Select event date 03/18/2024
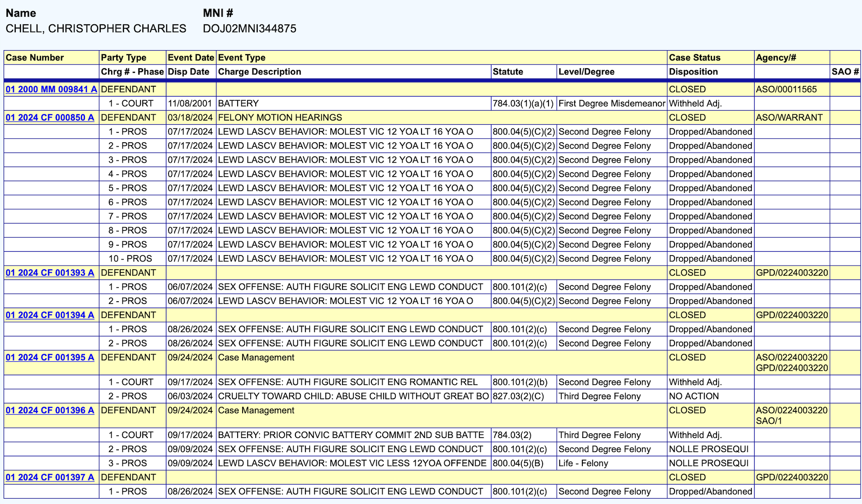The height and width of the screenshot is (504, 862). [190, 117]
